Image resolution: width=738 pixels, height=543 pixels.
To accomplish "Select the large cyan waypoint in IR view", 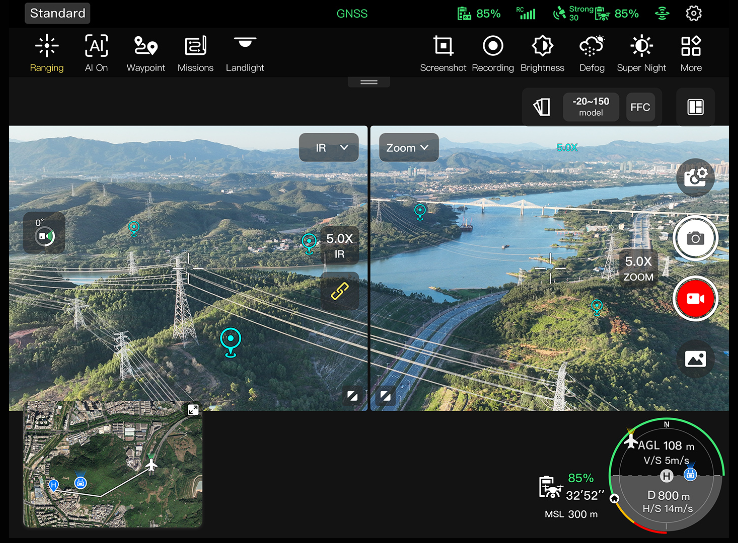I will 231,343.
